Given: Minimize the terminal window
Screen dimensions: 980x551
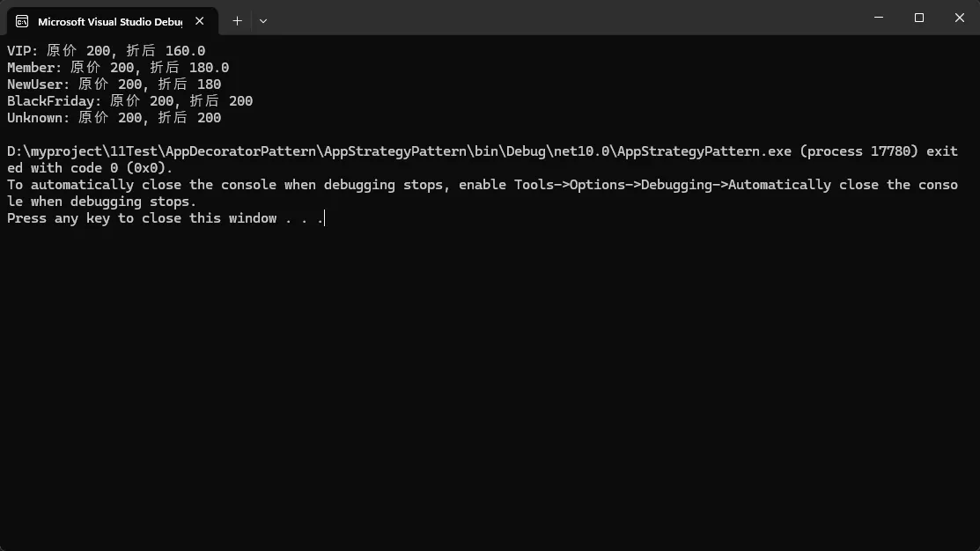Looking at the screenshot, I should (x=880, y=18).
